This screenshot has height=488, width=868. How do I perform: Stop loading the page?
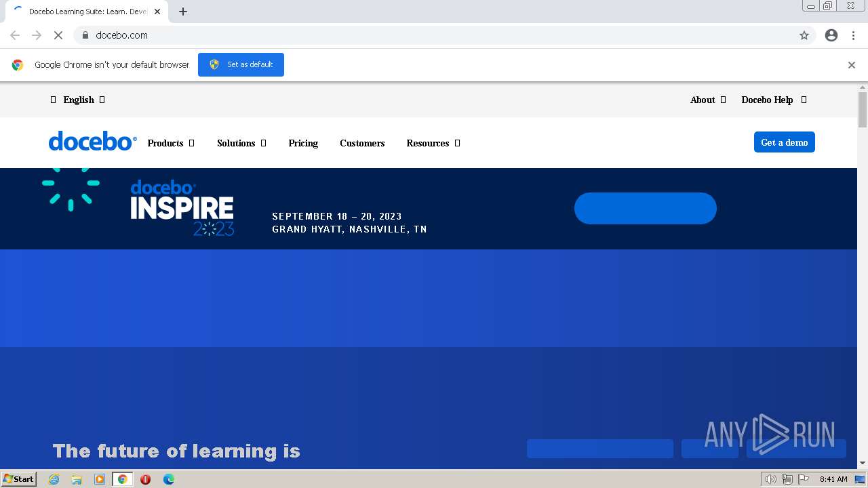58,35
